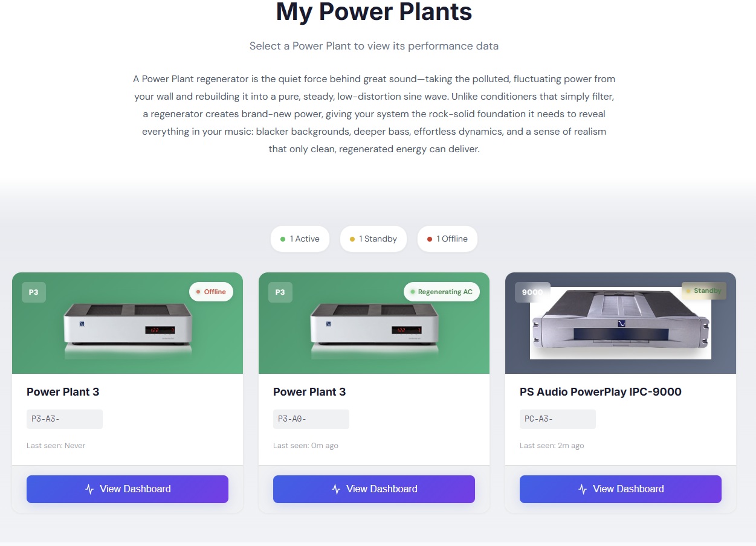The image size is (756, 546).
Task: Click the Offline status badge on the first card
Action: (211, 292)
